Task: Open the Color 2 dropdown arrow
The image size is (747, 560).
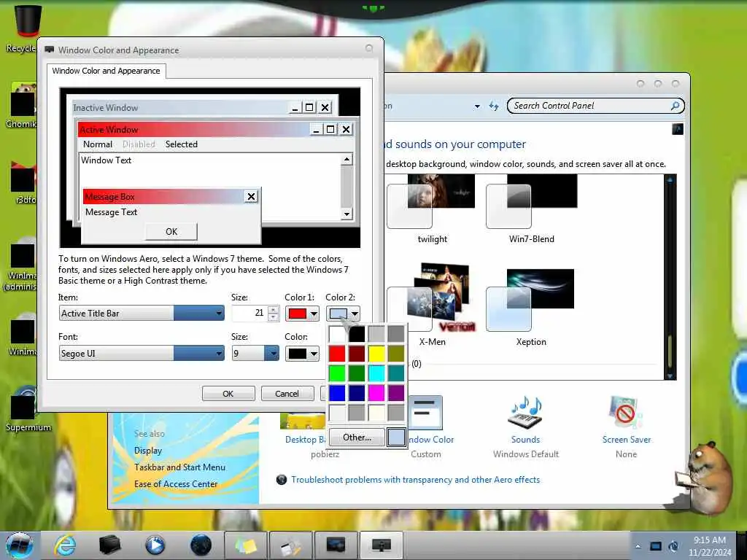Action: click(x=355, y=314)
